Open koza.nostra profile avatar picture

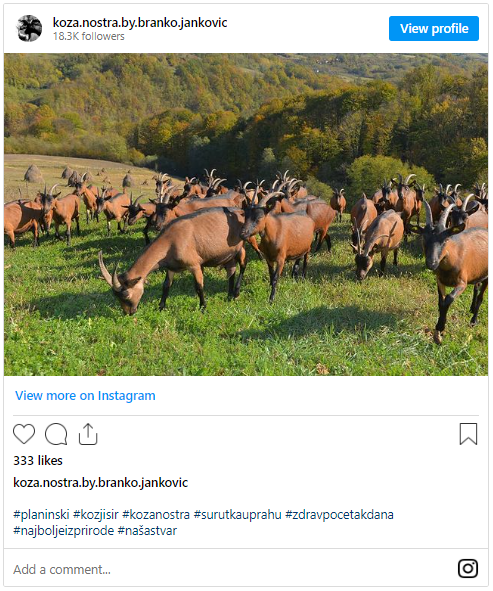pos(29,28)
